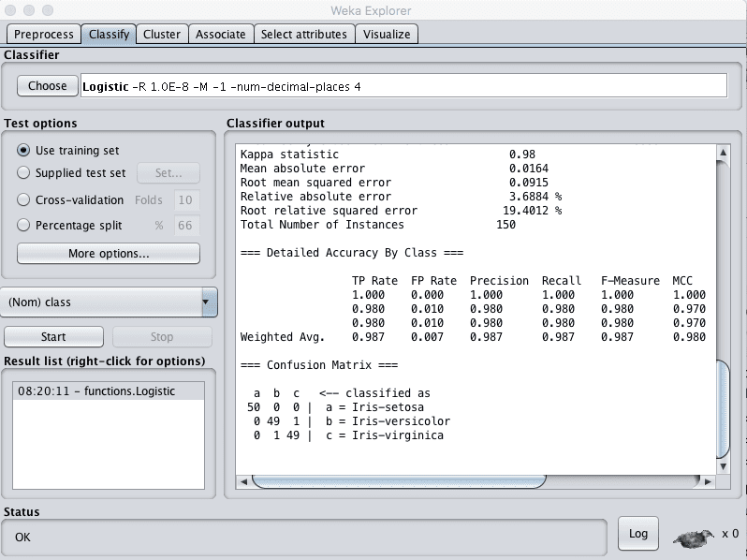Click the b = Iris-versicolor row
The width and height of the screenshot is (747, 560).
[x=352, y=421]
